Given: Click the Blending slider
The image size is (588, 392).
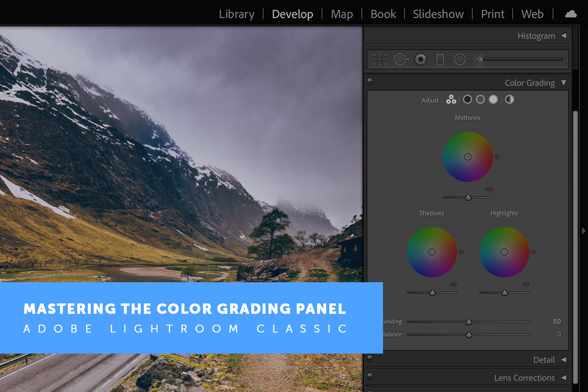Looking at the screenshot, I should pos(468,321).
